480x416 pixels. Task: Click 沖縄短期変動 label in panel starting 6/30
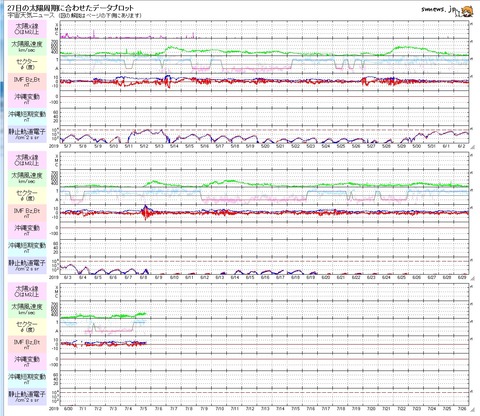[x=27, y=379]
